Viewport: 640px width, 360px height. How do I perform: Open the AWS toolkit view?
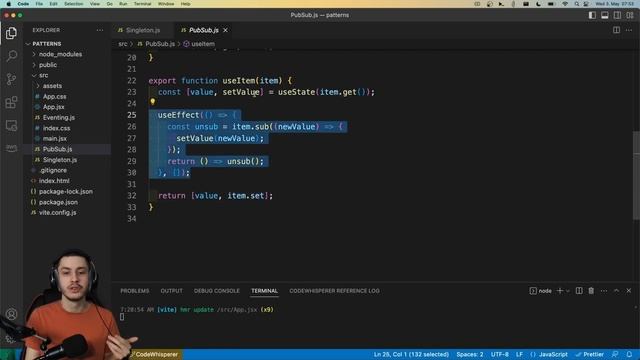coord(11,147)
